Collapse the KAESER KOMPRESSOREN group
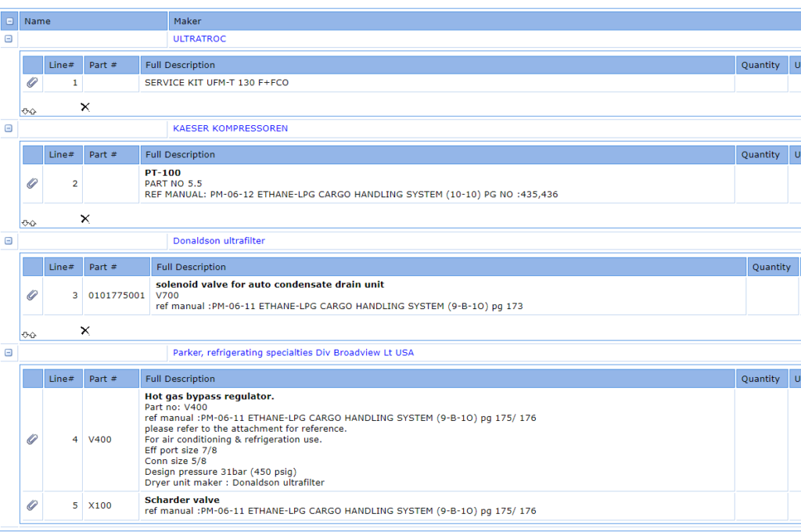 pyautogui.click(x=9, y=128)
